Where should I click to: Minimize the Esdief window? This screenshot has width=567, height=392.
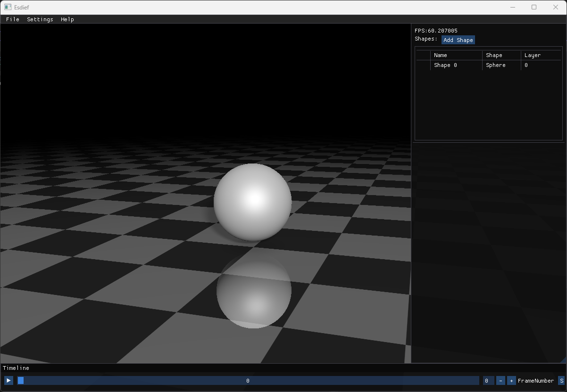coord(513,7)
